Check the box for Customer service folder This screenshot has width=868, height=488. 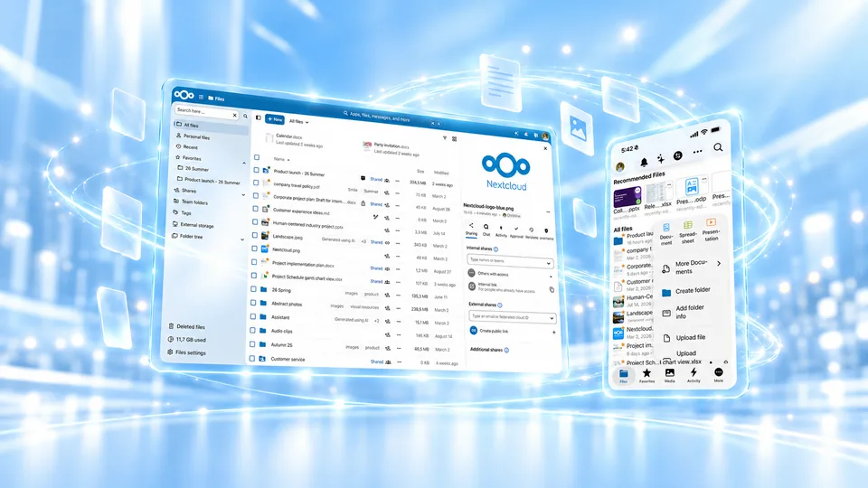point(252,358)
